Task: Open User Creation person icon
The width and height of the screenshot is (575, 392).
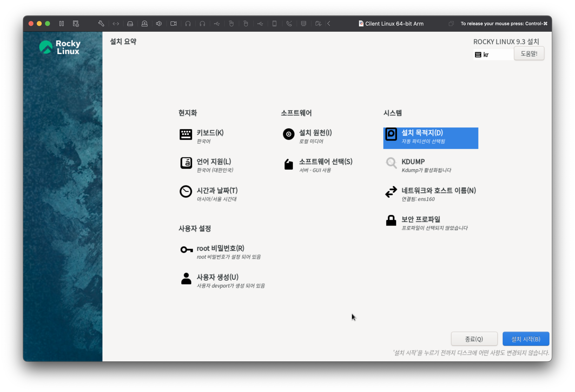Action: coord(186,279)
